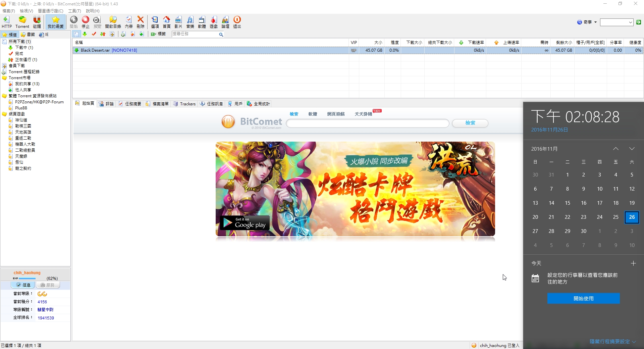This screenshot has width=644, height=349.
Task: Open the Trackers tab
Action: point(184,104)
